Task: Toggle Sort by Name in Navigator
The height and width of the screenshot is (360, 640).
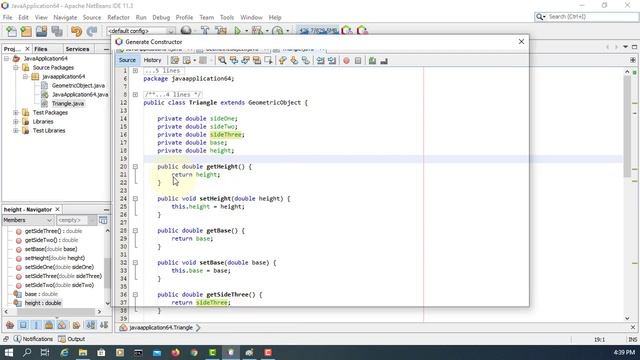Action: pos(91,325)
